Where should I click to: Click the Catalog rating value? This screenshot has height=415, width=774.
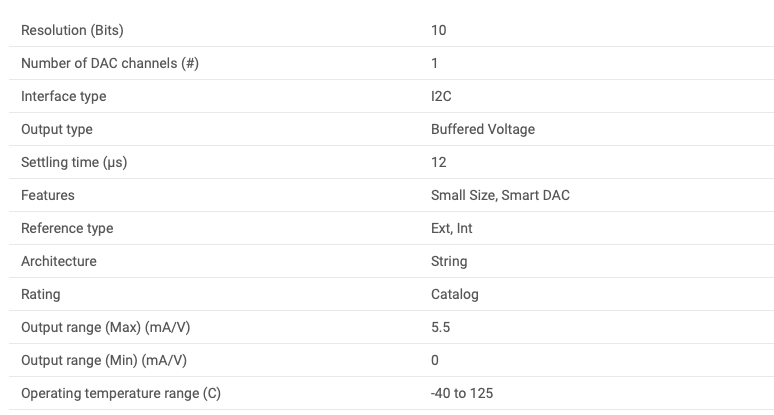click(455, 295)
